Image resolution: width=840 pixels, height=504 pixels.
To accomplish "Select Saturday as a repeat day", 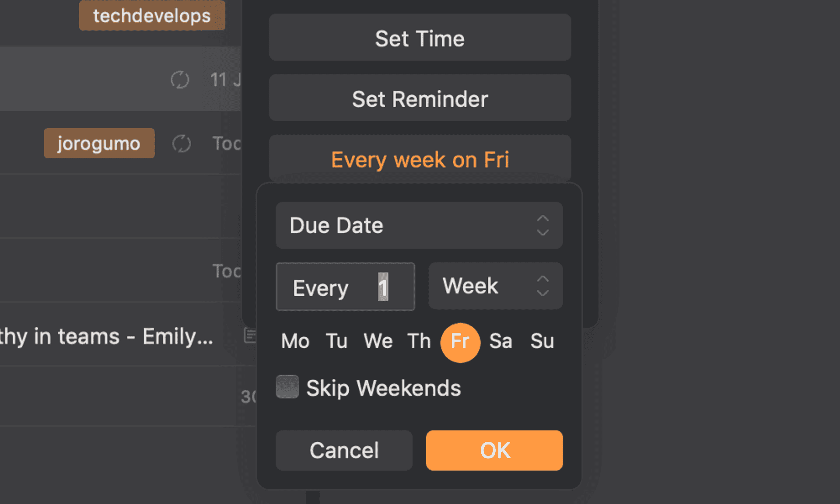I will point(500,341).
